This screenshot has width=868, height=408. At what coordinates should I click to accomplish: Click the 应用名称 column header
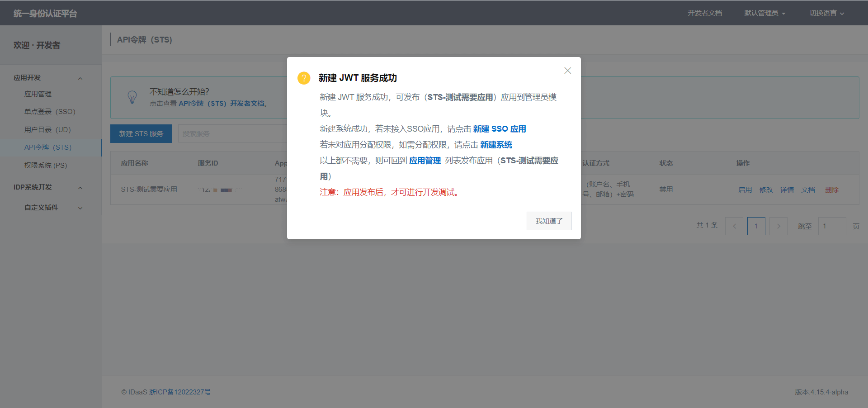(134, 163)
